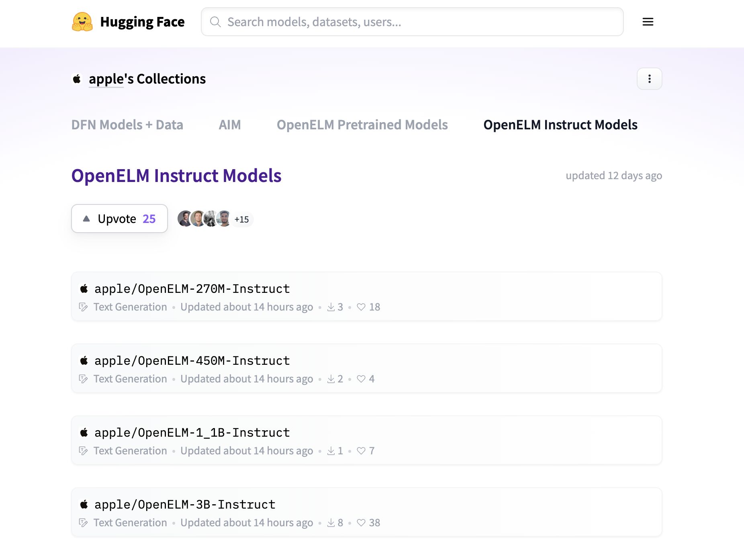The image size is (744, 560).
Task: Open the hamburger navigation menu
Action: (x=648, y=22)
